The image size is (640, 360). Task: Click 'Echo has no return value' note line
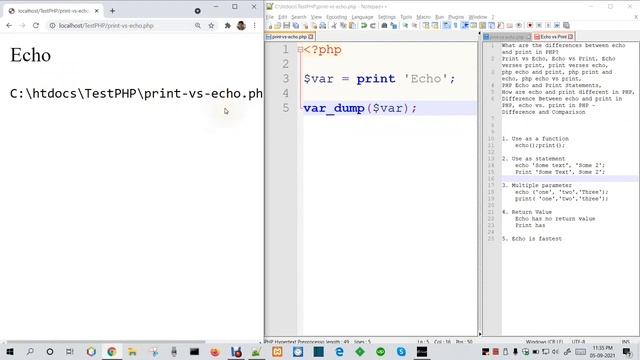click(555, 219)
